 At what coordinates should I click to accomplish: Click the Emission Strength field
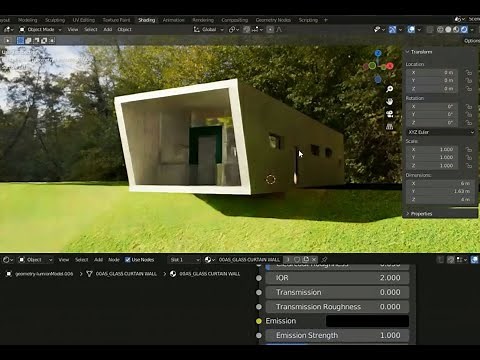337,335
